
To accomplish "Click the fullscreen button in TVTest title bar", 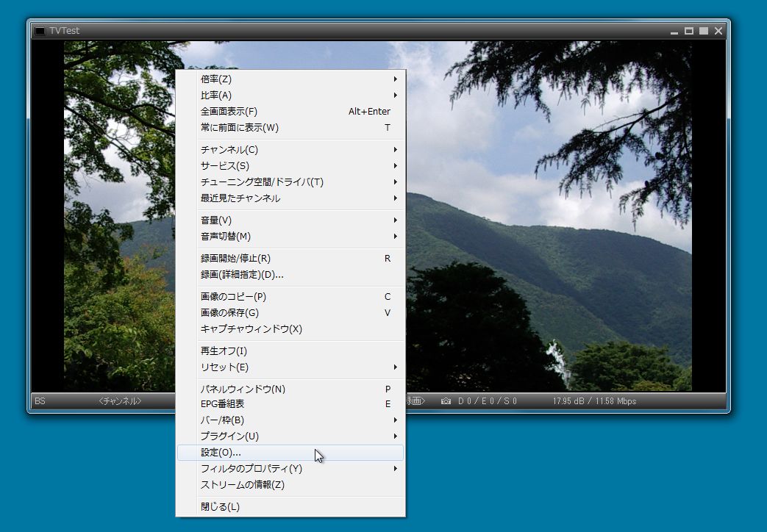I will click(704, 31).
